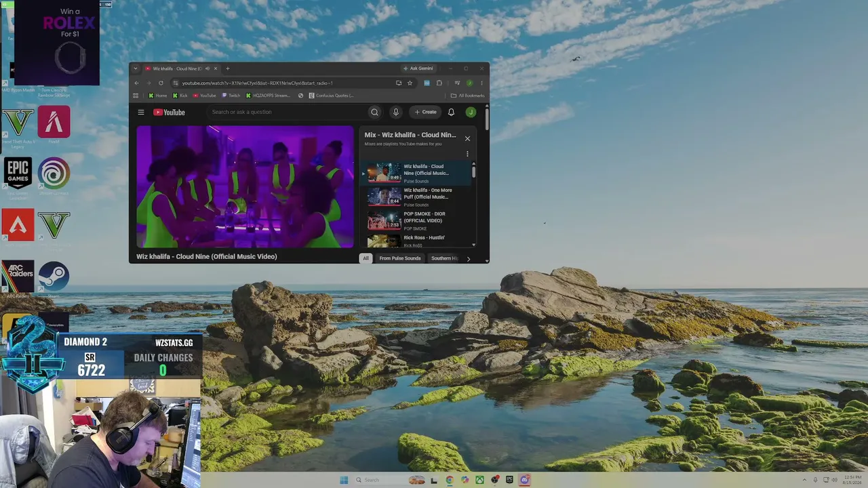
Task: Open the YouTube hamburger guide menu
Action: point(141,113)
